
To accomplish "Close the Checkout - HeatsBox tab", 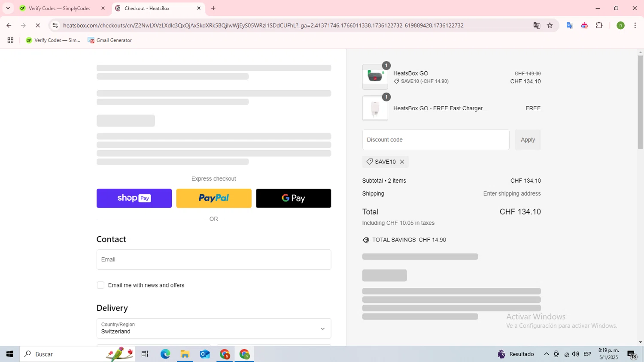I will point(199,8).
